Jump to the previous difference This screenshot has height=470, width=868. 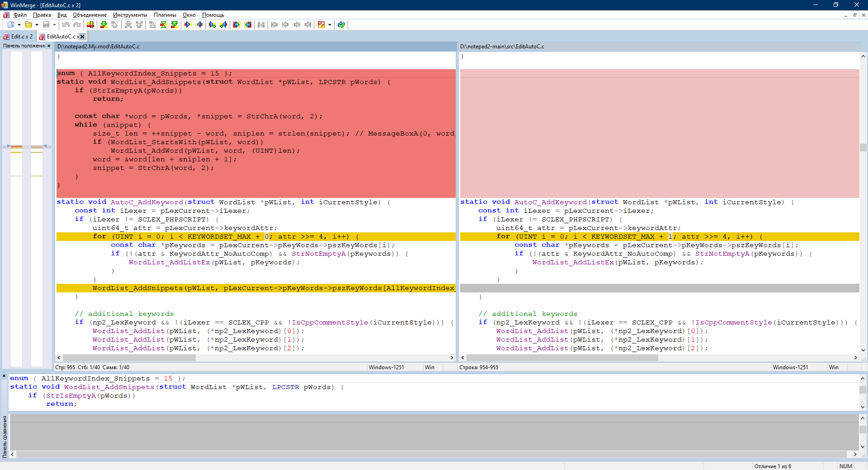click(x=115, y=25)
